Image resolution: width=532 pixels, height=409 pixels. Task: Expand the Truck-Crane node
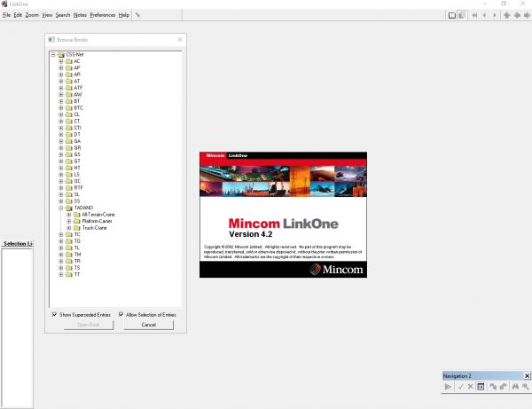tap(68, 228)
